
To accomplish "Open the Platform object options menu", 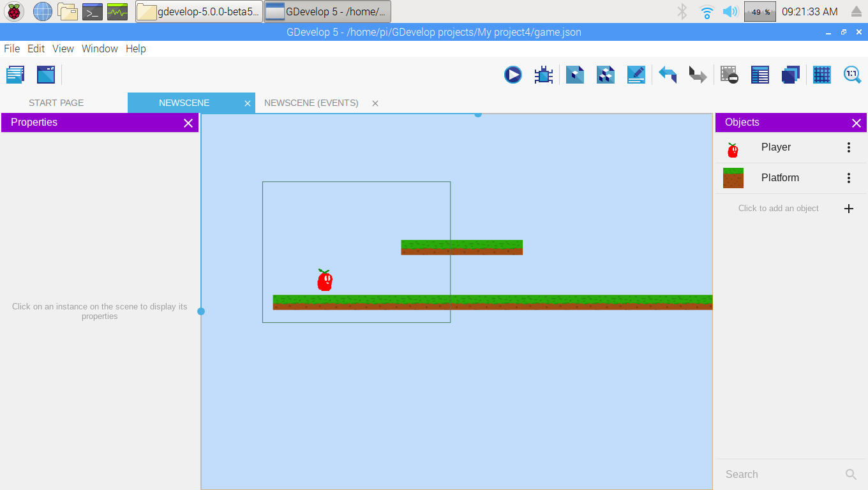I will coord(849,178).
